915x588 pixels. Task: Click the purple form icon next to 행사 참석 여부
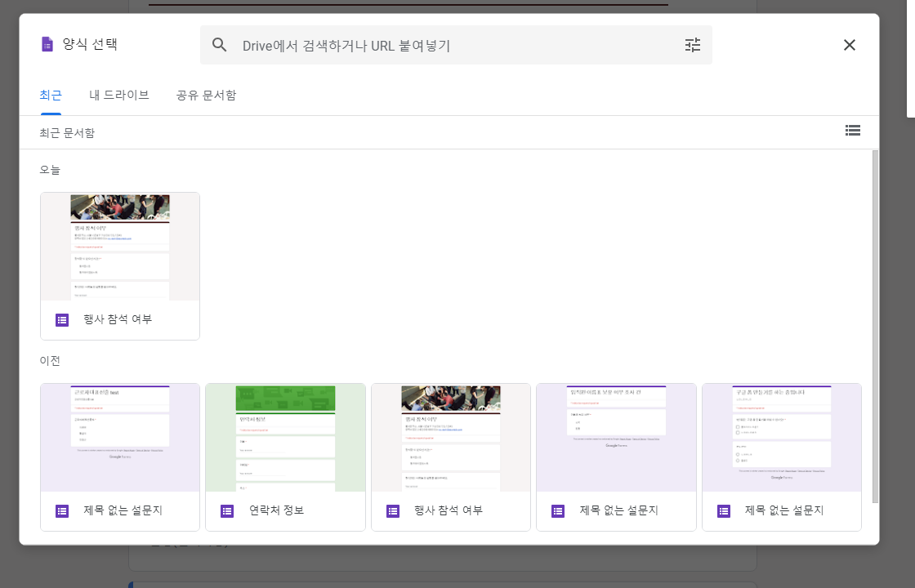click(61, 319)
